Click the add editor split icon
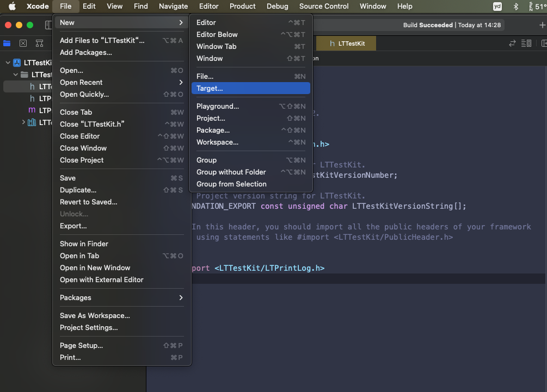Viewport: 547px width, 392px height. coord(544,43)
